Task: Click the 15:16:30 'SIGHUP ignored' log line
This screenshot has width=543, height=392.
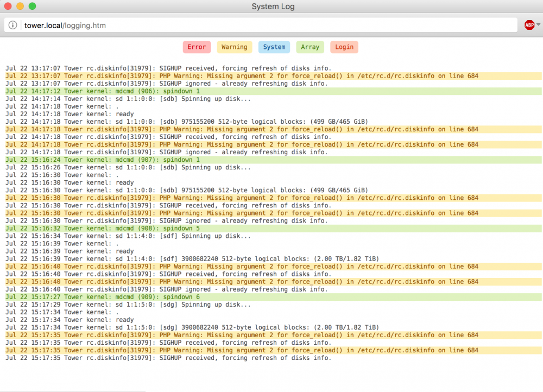Action: [166, 220]
